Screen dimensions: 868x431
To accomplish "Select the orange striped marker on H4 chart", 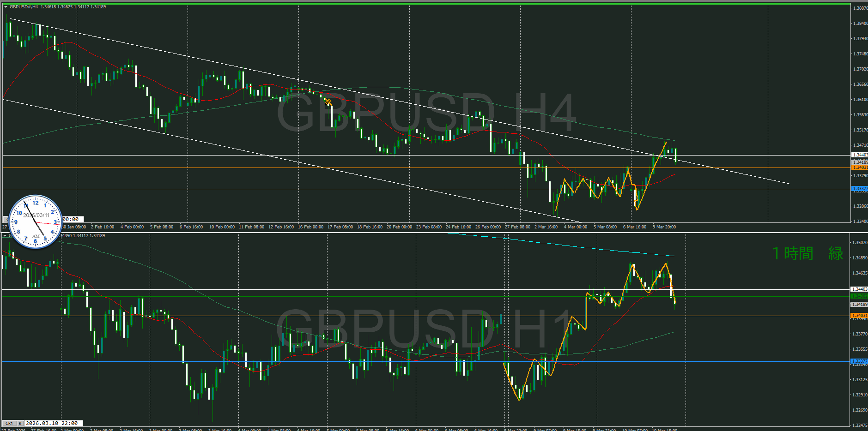I will tap(328, 102).
